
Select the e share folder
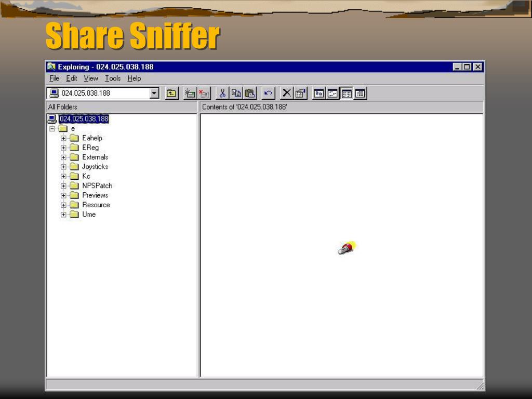[x=73, y=129]
